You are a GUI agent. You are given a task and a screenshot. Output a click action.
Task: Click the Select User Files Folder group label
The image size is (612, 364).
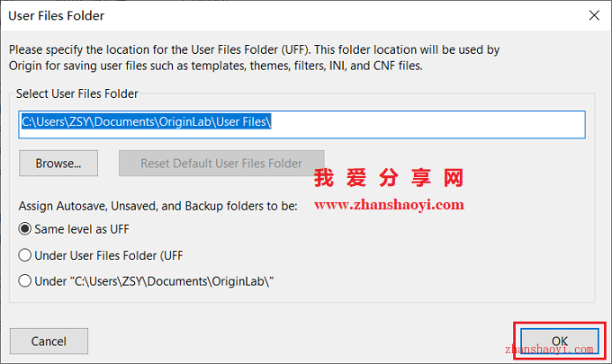coord(76,94)
